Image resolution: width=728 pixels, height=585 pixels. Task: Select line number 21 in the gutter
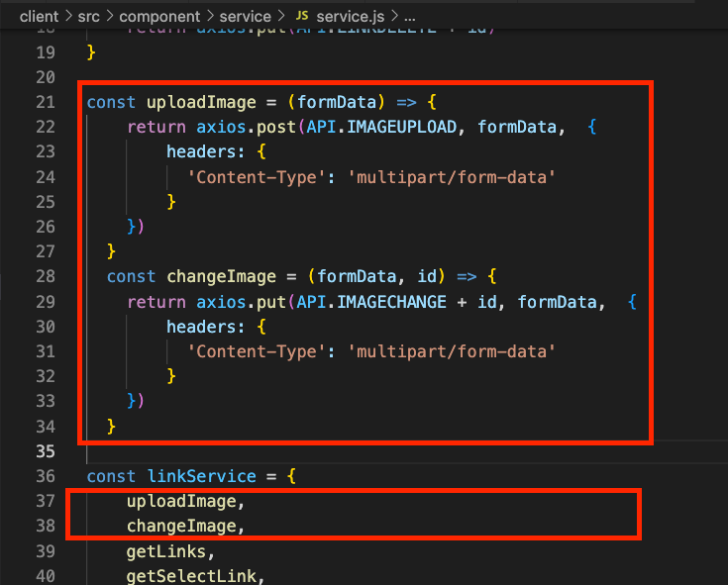pyautogui.click(x=46, y=102)
